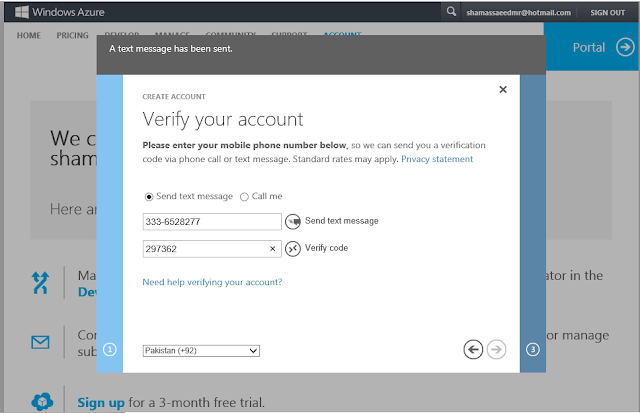Screen dimensions: 640x413
Task: Click the phone number input field
Action: (212, 222)
